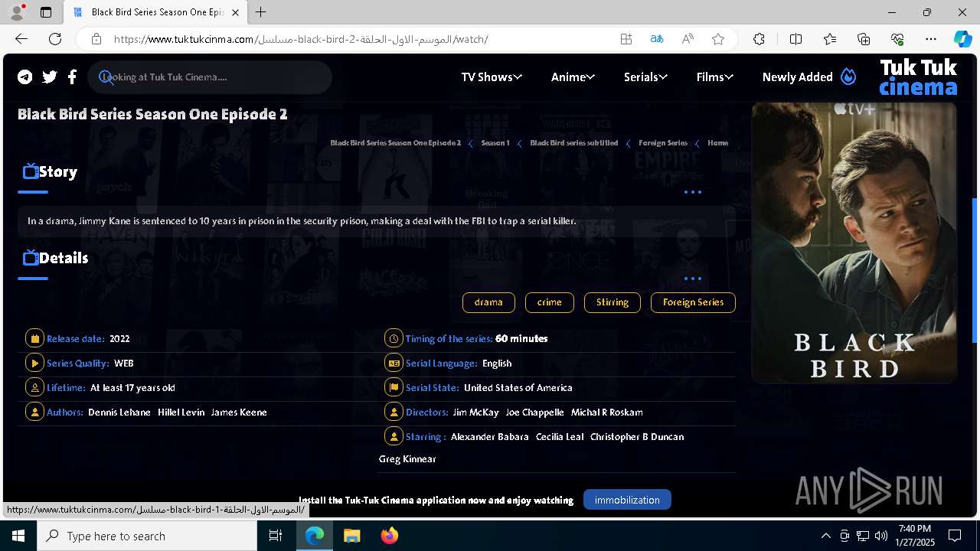Click the Timing of the series clock icon

pyautogui.click(x=394, y=338)
